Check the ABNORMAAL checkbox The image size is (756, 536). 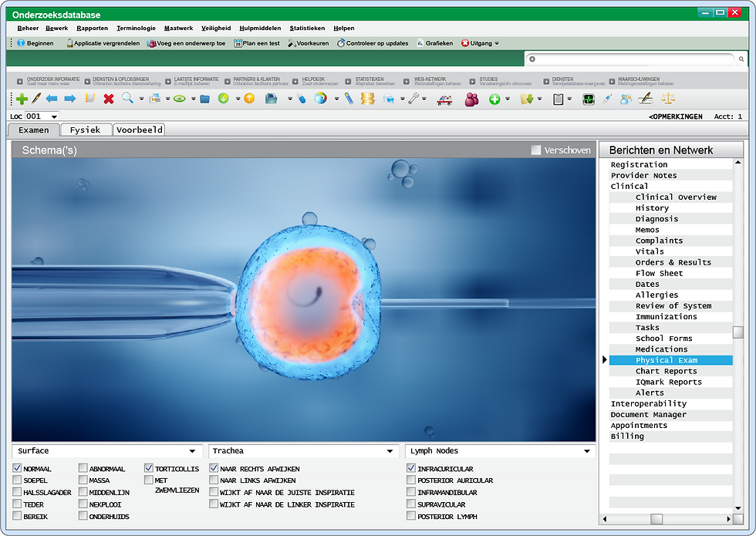tap(83, 467)
